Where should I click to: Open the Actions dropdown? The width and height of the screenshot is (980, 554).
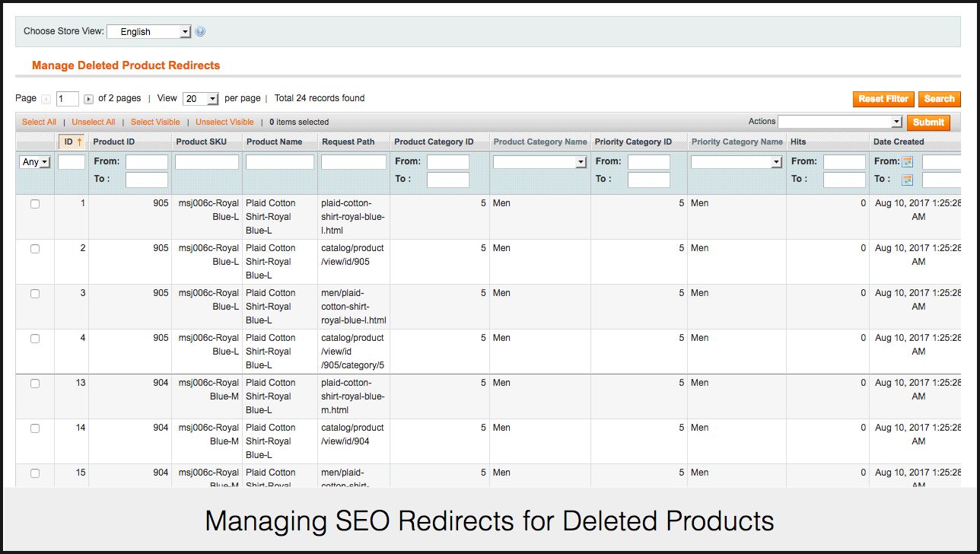(839, 122)
